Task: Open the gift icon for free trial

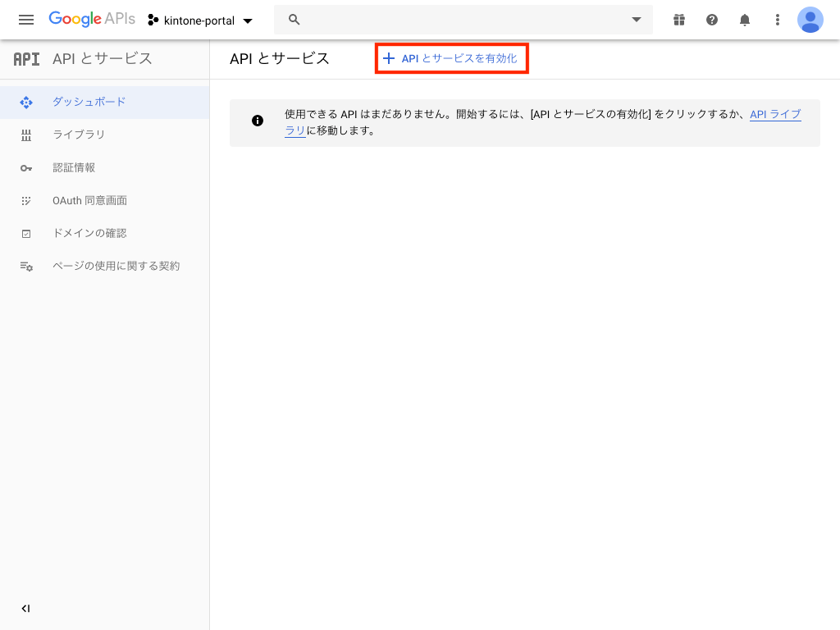Action: [x=678, y=20]
